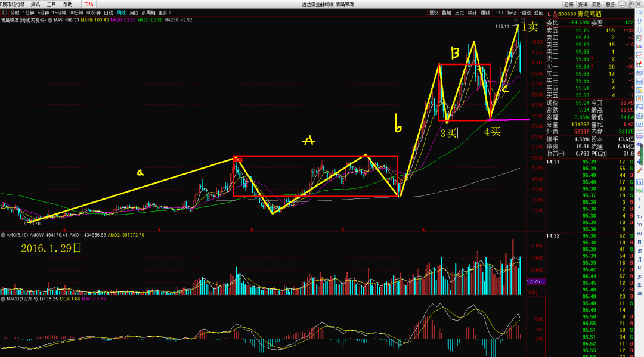The width and height of the screenshot is (644, 357).
Task: Select sidebar 1-minute period button
Action: 639,200
